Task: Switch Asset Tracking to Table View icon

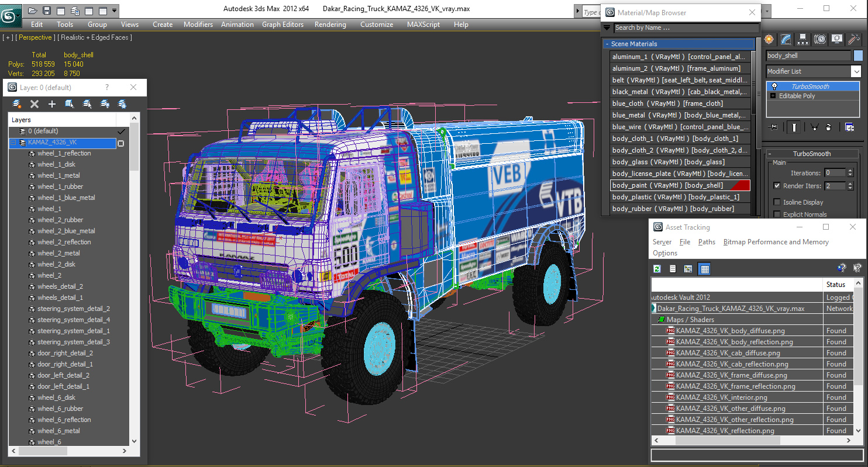Action: click(x=704, y=268)
